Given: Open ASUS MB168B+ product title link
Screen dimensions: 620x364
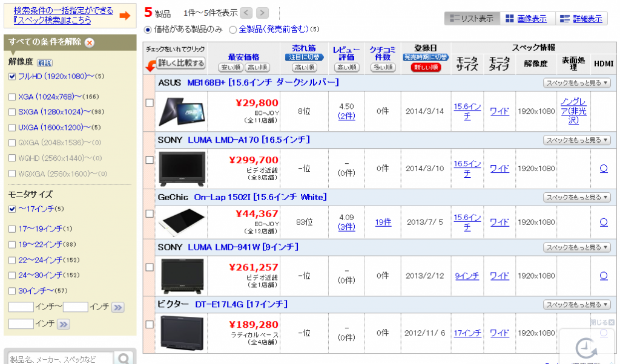Looking at the screenshot, I should (263, 82).
